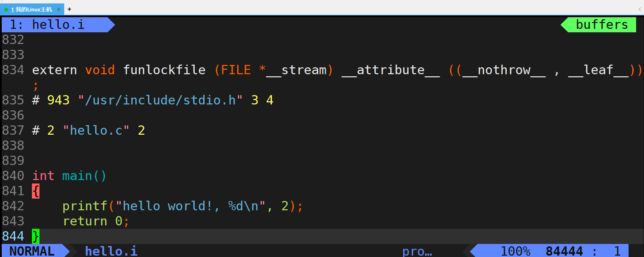Viewport: 644px width, 257px height.
Task: Click the "hello.c" string on line 837
Action: pos(96,131)
